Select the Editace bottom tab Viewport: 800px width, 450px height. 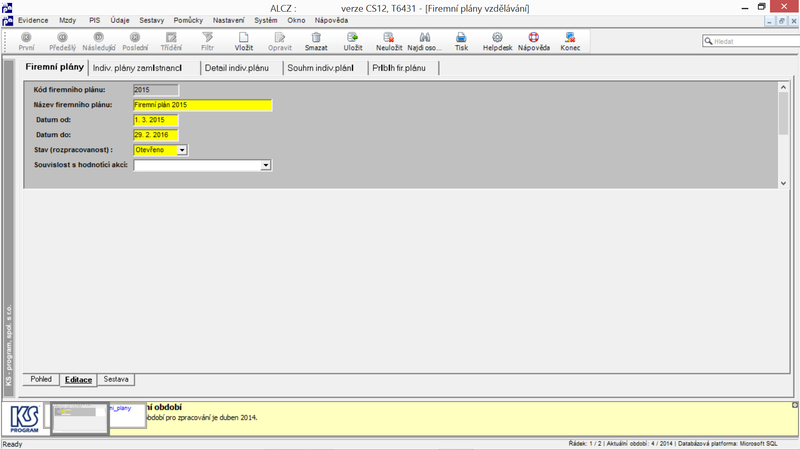point(79,380)
